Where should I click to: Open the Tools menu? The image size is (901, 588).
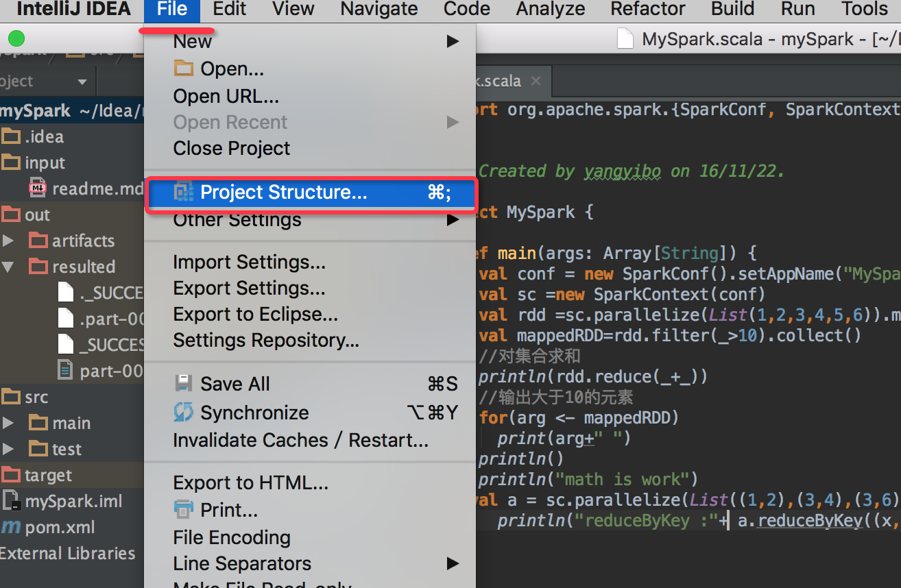[865, 10]
